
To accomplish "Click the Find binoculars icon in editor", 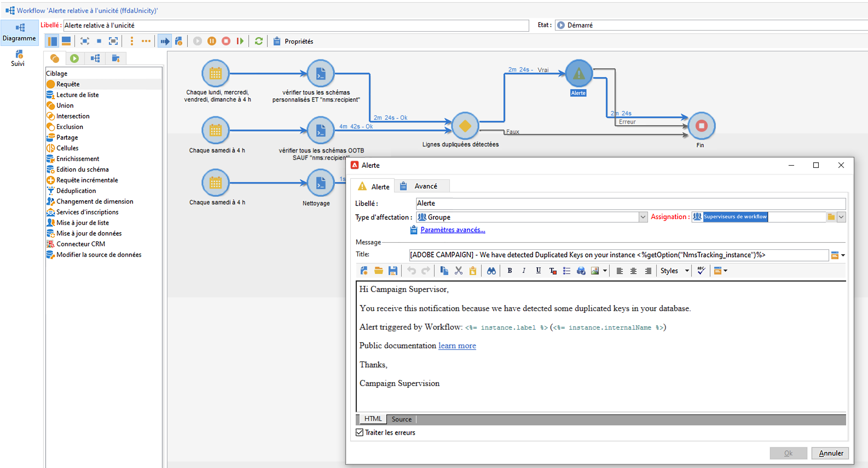I will click(491, 271).
